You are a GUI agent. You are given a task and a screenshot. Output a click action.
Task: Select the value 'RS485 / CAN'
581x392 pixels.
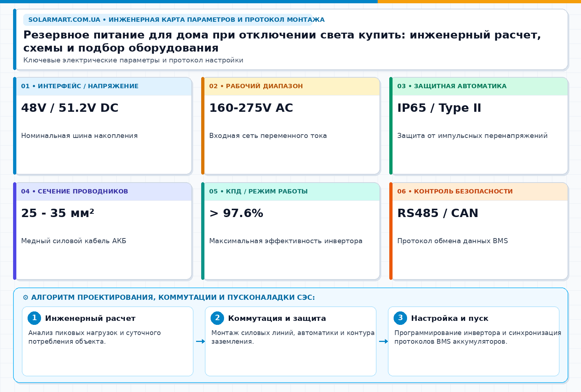point(438,213)
